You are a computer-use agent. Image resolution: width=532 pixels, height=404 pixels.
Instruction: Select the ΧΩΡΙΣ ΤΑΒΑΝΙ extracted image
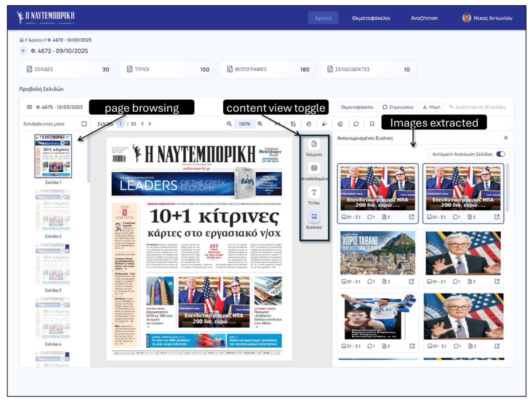click(x=378, y=253)
